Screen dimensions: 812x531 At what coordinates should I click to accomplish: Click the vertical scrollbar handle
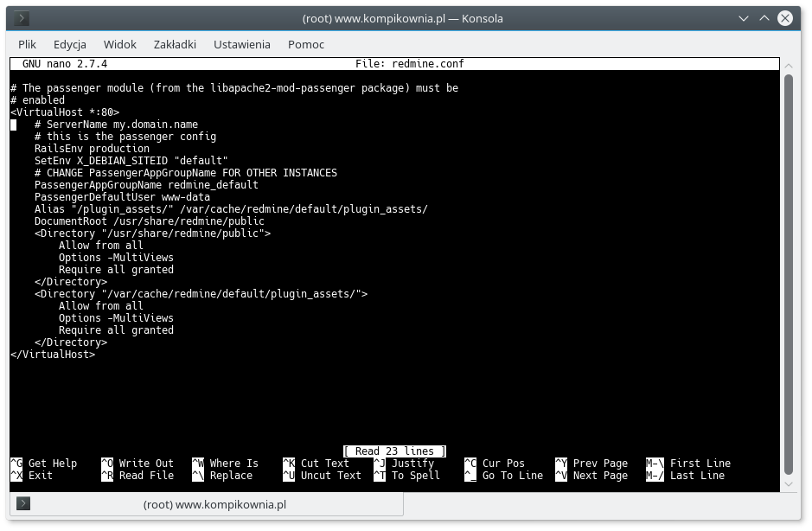point(789,274)
